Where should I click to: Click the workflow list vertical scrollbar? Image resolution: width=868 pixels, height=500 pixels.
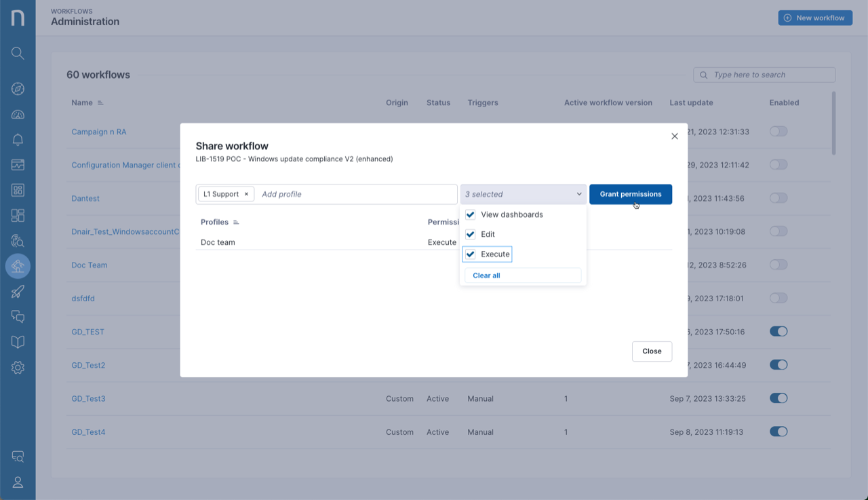(x=833, y=122)
